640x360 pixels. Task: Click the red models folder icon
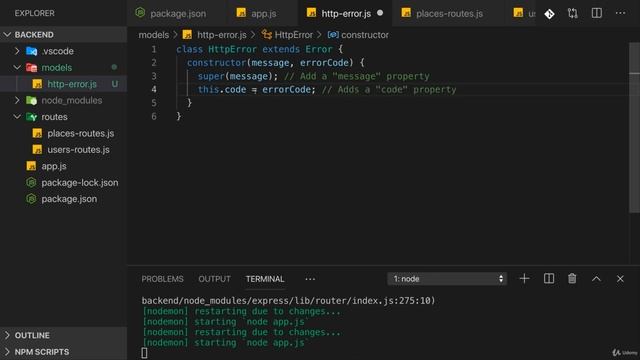[x=31, y=68]
